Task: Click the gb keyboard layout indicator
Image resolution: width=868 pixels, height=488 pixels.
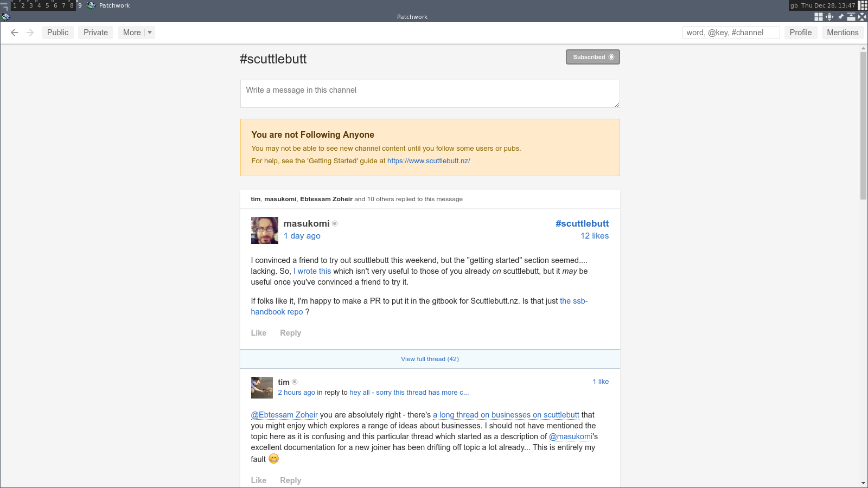Action: [x=794, y=5]
